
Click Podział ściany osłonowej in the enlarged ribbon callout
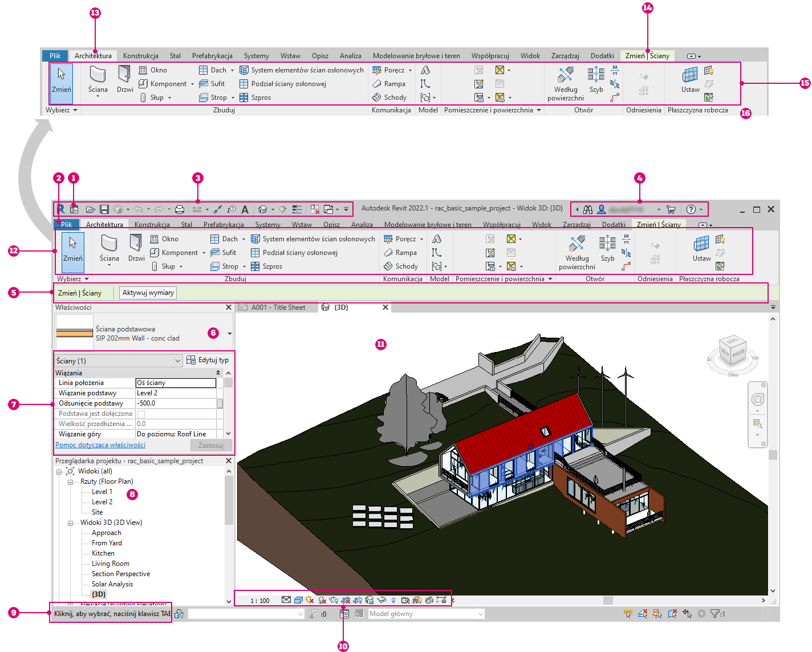point(283,84)
